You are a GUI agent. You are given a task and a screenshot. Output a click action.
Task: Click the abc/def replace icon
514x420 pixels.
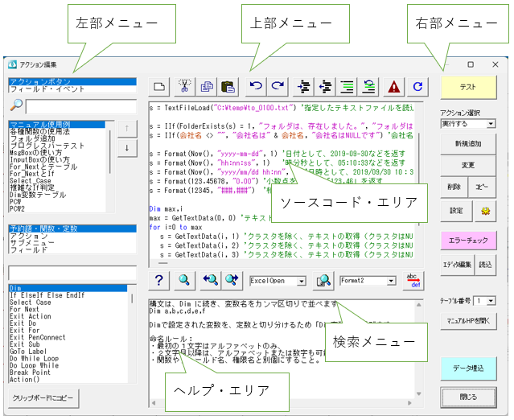coord(413,280)
